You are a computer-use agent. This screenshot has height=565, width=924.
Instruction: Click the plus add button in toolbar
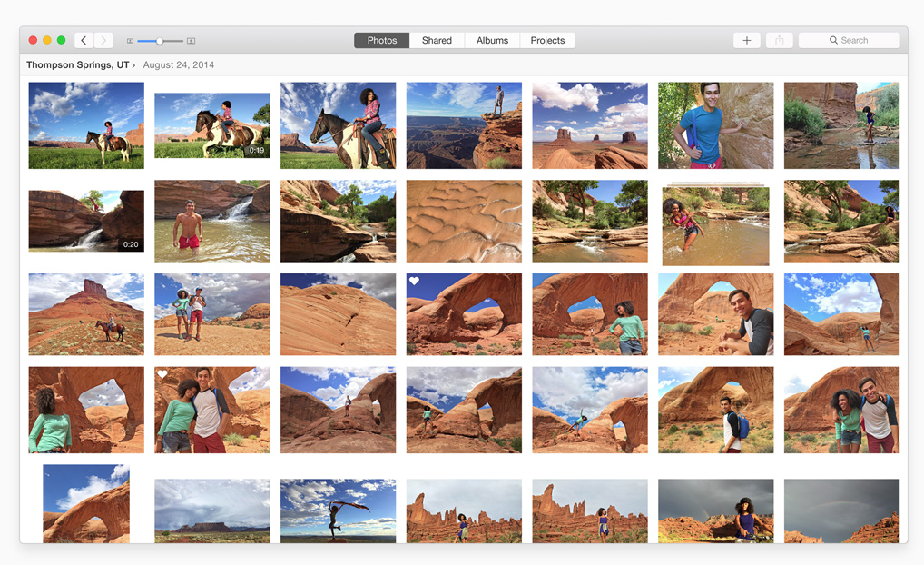click(x=746, y=40)
